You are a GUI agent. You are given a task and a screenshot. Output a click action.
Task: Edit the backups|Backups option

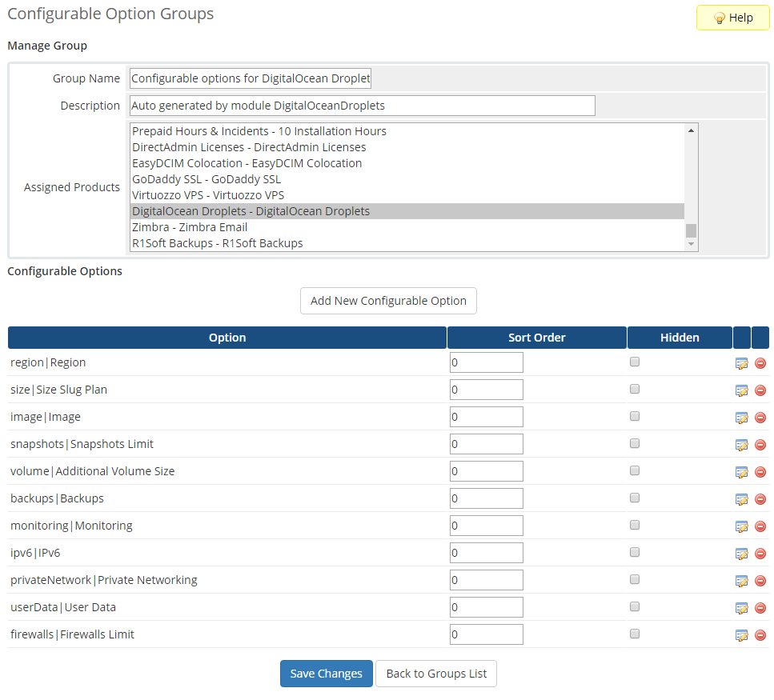click(741, 499)
